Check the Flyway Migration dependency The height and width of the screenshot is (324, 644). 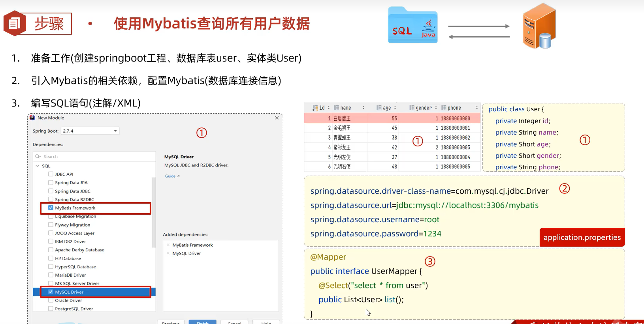click(x=51, y=225)
